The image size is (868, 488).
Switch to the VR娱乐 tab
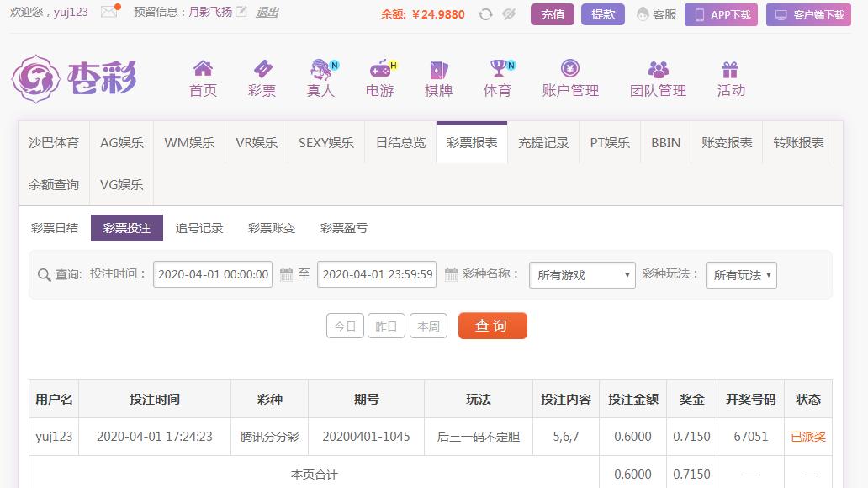257,142
